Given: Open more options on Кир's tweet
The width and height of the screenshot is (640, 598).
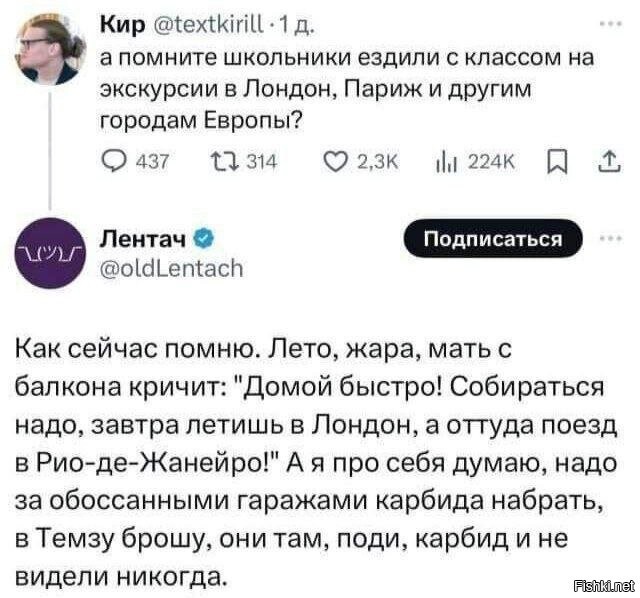Looking at the screenshot, I should coord(605,25).
